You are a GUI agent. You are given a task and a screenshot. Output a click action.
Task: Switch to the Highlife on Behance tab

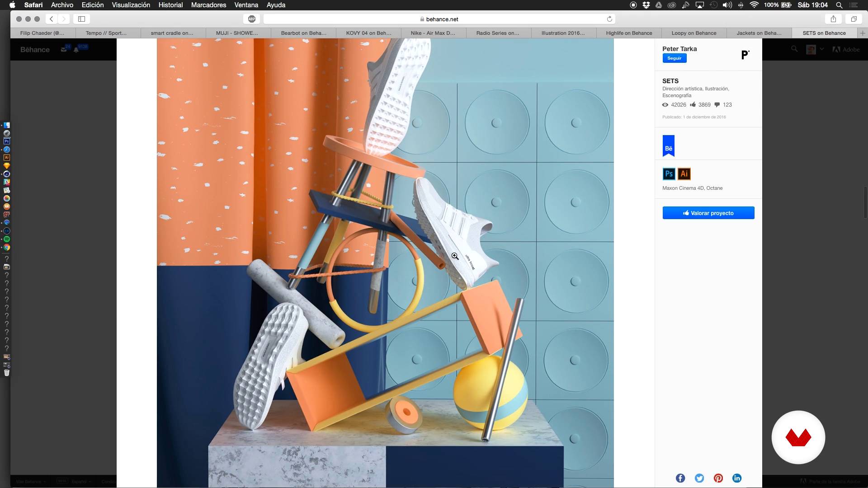tap(629, 33)
